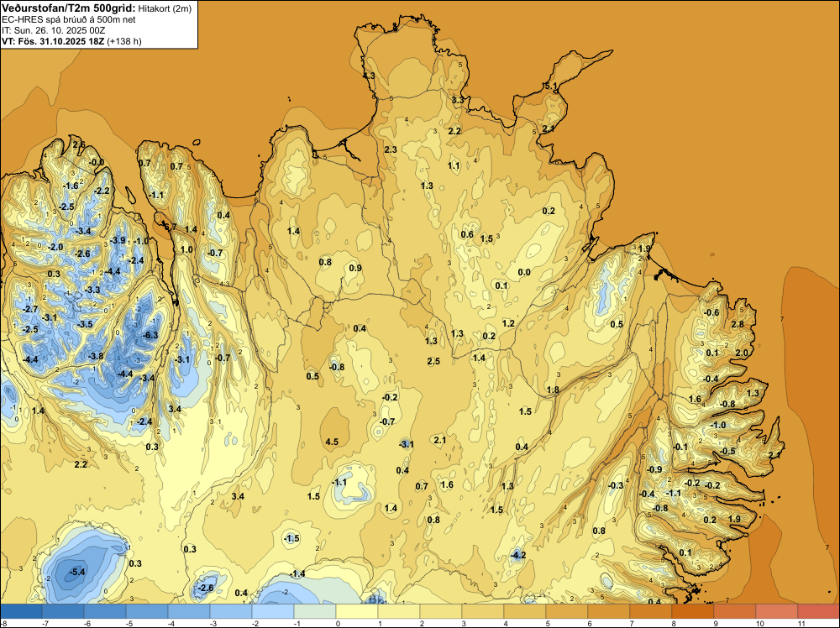840x628 pixels.
Task: Select the legend swatch between 4 and 5
Action: coord(525,611)
